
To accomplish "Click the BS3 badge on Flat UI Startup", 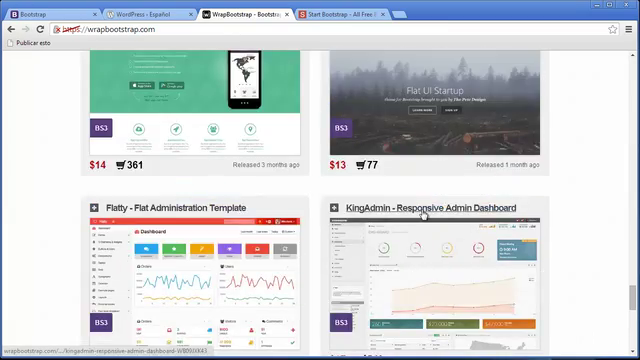I will pos(341,128).
